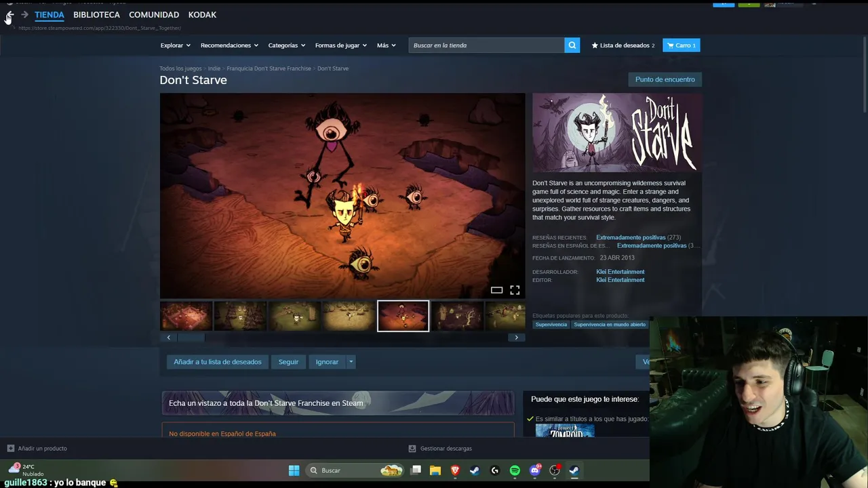
Task: Toggle theater mode on the media viewer
Action: click(x=496, y=290)
